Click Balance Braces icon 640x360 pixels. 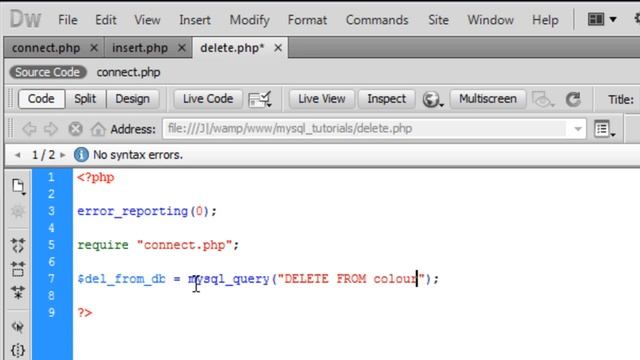[18, 350]
